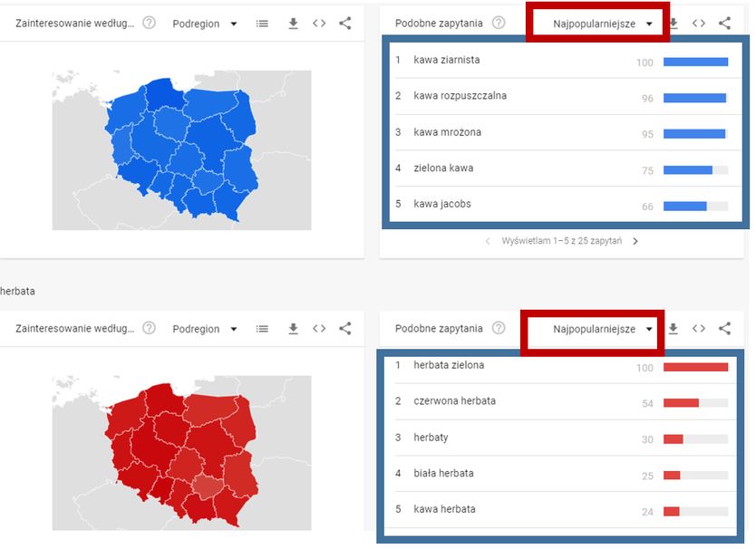This screenshot has width=756, height=549.
Task: Click help icon beside Zainteresowanie według
Action: point(148,23)
